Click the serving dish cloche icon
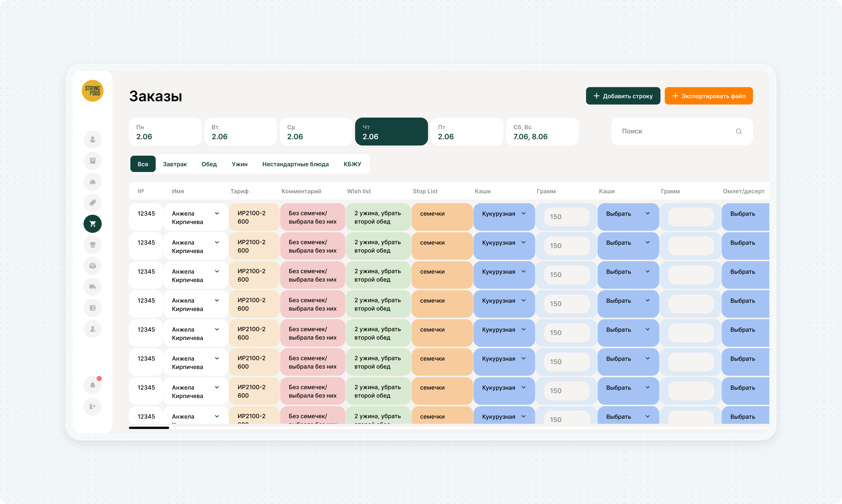842x504 pixels. coord(92,182)
